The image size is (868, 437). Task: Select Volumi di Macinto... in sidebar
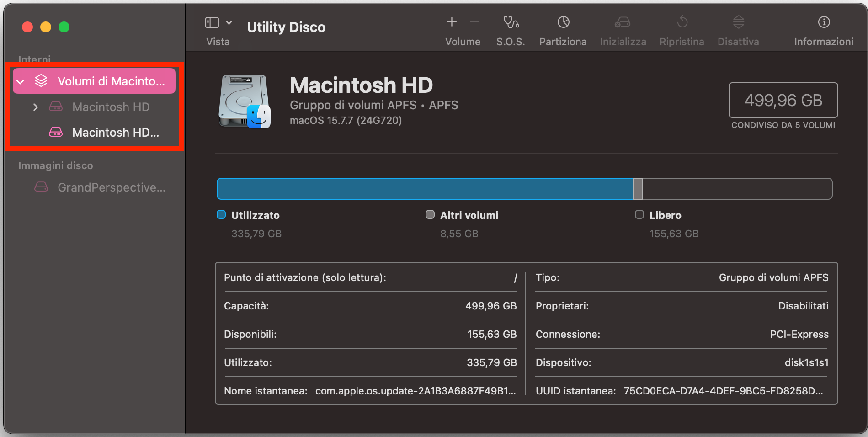[x=94, y=81]
